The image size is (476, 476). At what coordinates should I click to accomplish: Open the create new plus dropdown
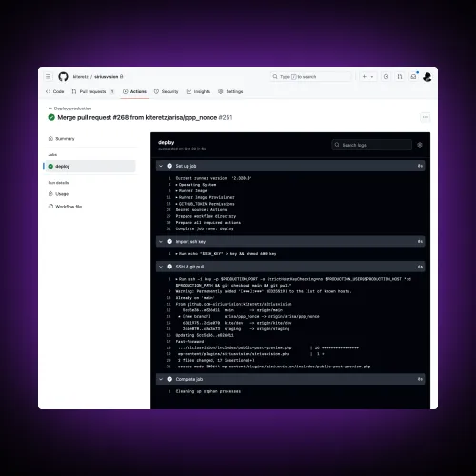click(x=368, y=77)
